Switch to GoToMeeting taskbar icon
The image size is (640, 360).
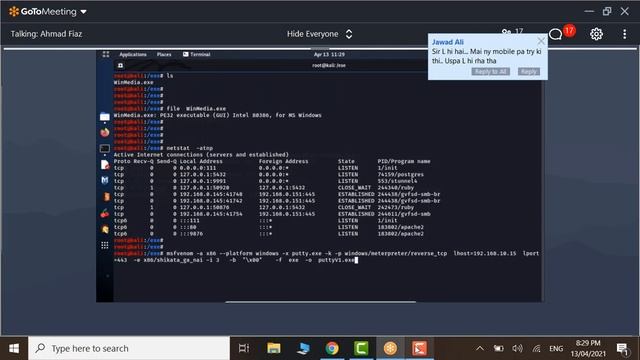(x=390, y=348)
